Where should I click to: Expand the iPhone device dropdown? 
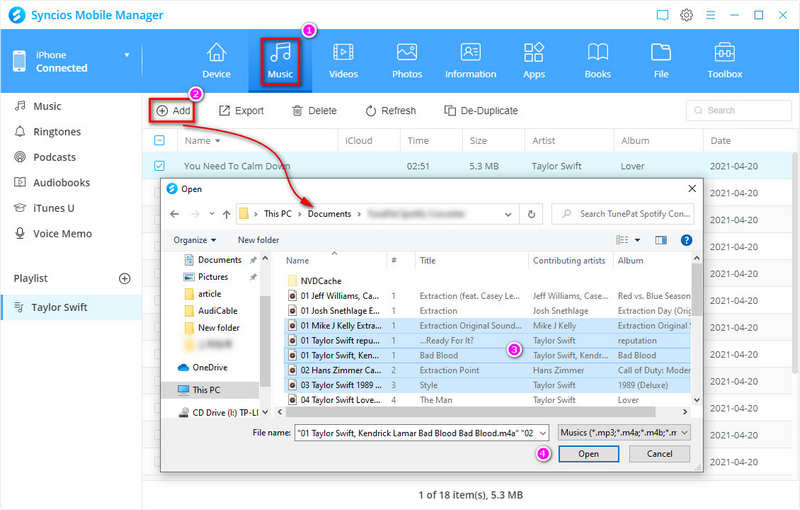click(127, 55)
